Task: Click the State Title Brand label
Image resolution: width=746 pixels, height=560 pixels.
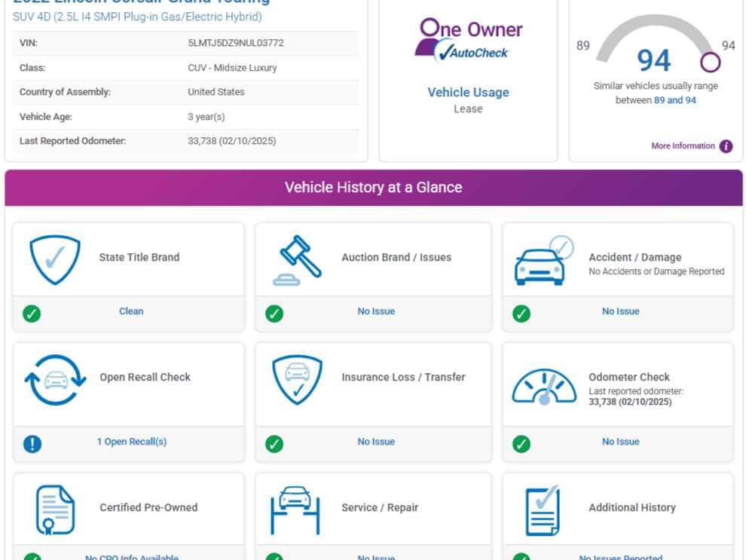Action: tap(139, 258)
